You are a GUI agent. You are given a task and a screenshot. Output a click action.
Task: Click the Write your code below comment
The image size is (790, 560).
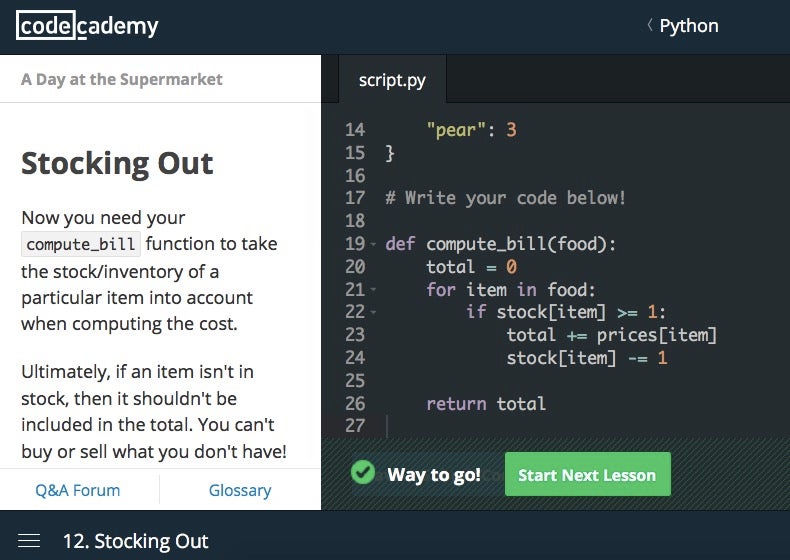pos(505,198)
